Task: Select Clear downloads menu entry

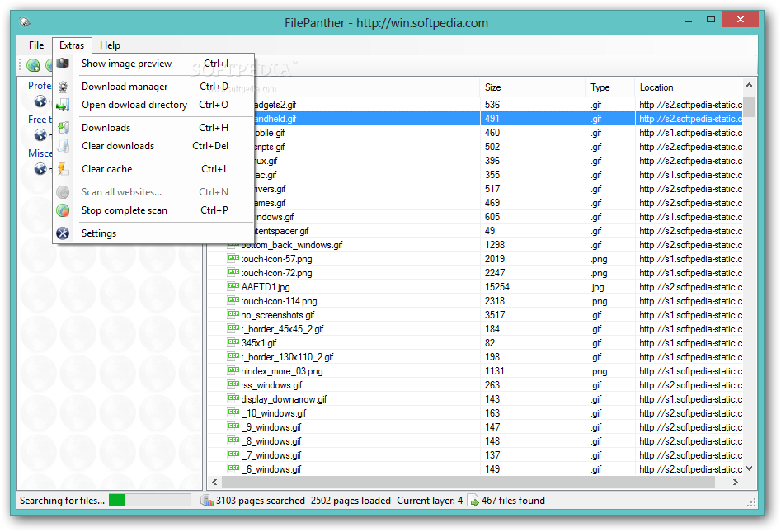Action: pos(153,146)
